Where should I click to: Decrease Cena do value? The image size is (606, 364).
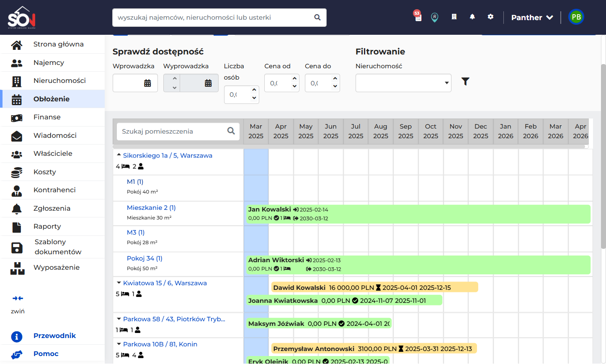point(335,86)
